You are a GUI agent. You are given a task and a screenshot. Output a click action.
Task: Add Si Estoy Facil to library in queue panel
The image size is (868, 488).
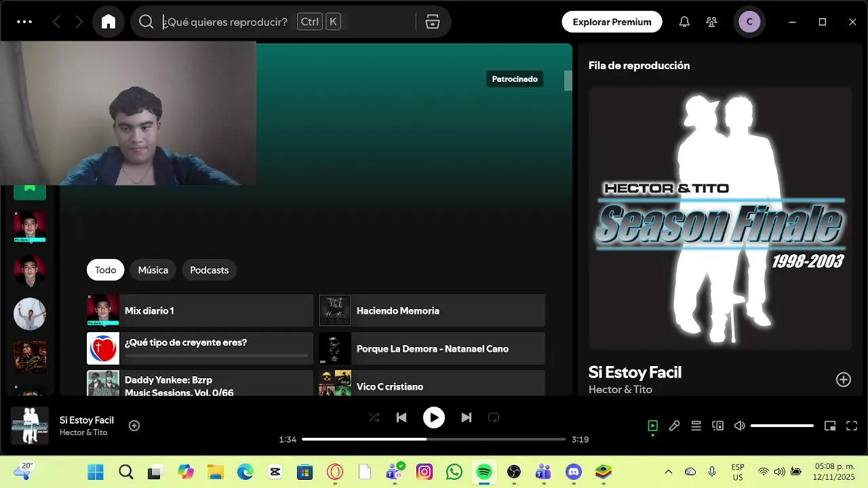[x=843, y=380]
